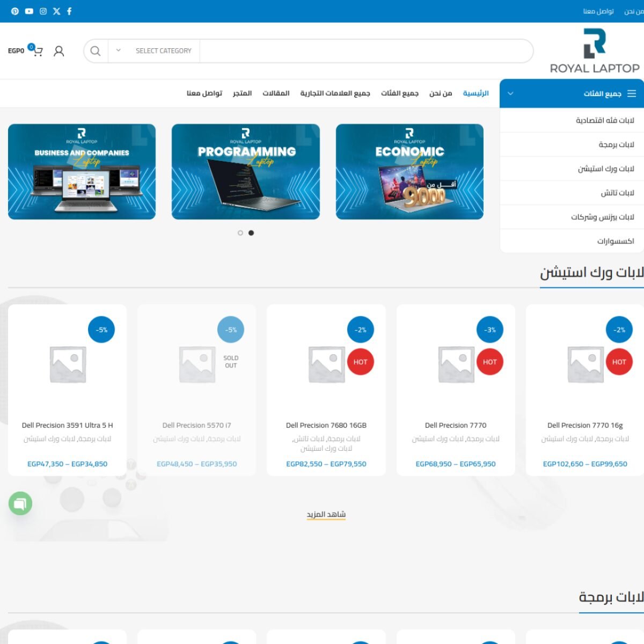
Task: Click price EGP102,650 – EGP99,650
Action: [x=585, y=464]
